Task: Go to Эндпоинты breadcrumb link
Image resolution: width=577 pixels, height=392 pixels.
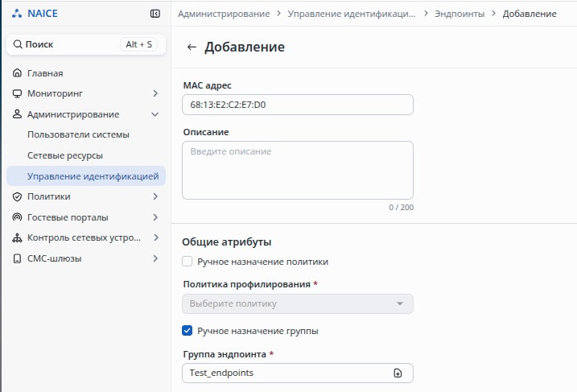Action: click(460, 14)
